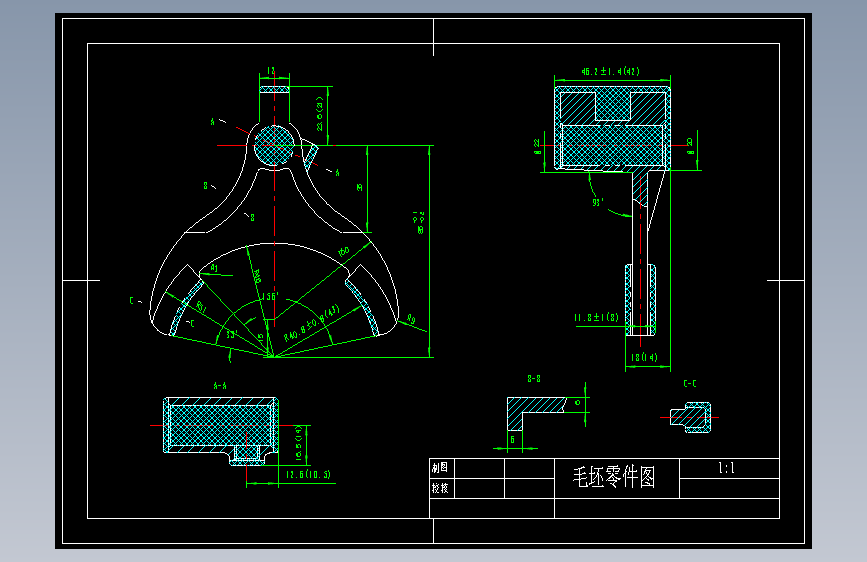Select the cross-hatched A-A section body
The image size is (867, 562).
[220, 425]
